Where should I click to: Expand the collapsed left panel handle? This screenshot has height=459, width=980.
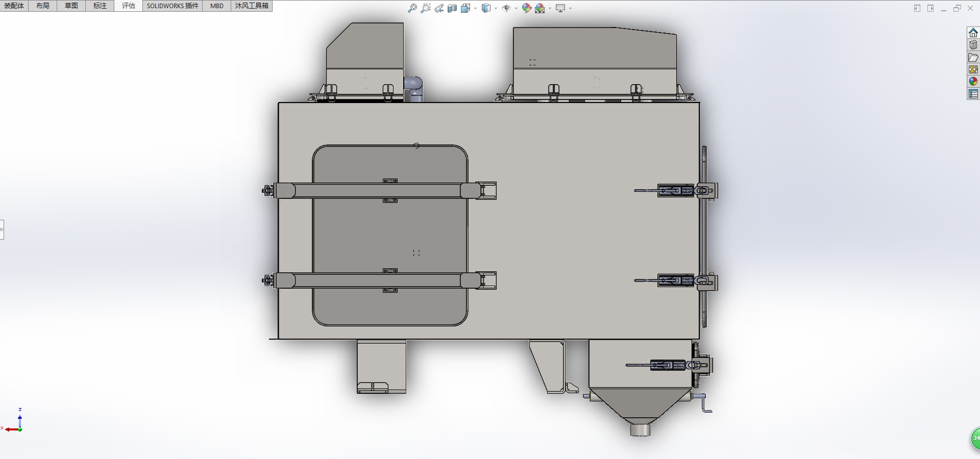pos(2,229)
